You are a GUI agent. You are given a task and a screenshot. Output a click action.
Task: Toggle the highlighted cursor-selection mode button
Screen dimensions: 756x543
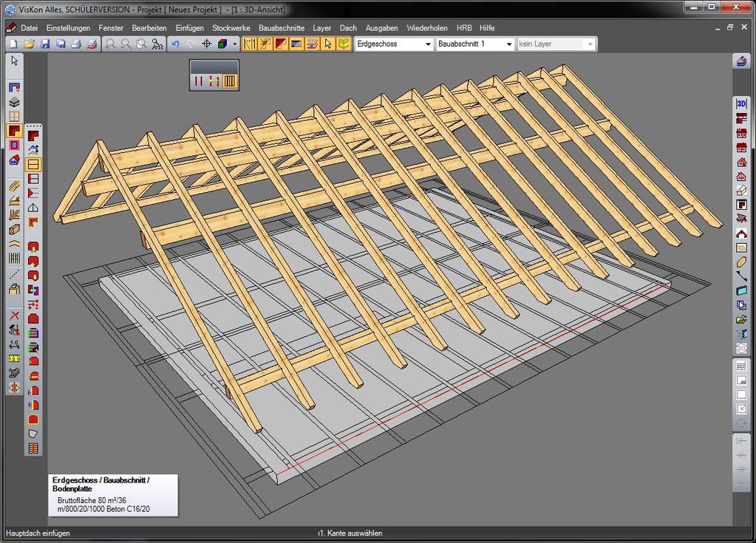click(x=328, y=44)
